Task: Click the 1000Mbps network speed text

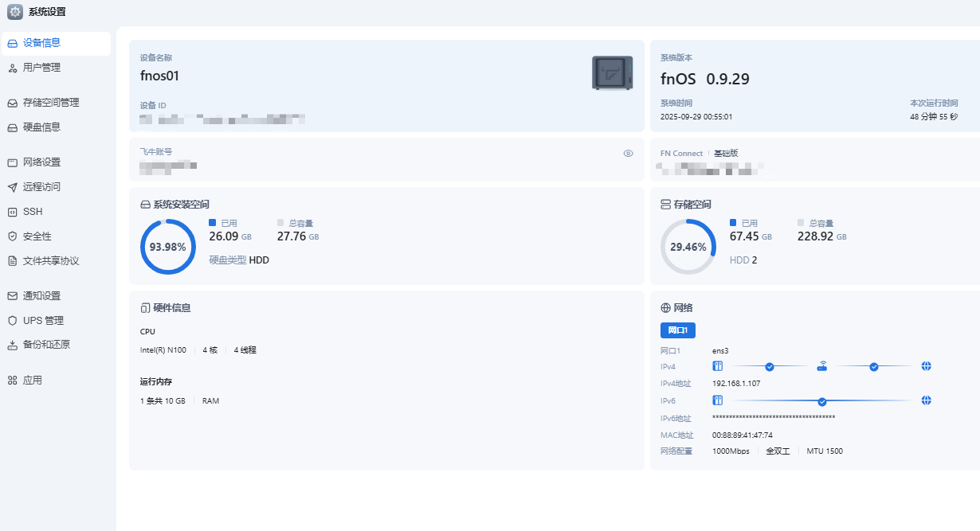Action: 731,451
